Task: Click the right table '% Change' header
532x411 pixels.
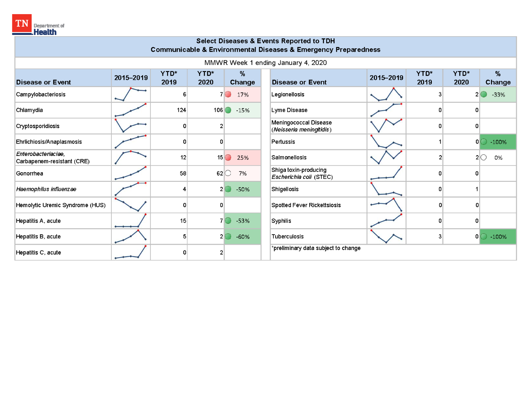Action: (x=498, y=78)
